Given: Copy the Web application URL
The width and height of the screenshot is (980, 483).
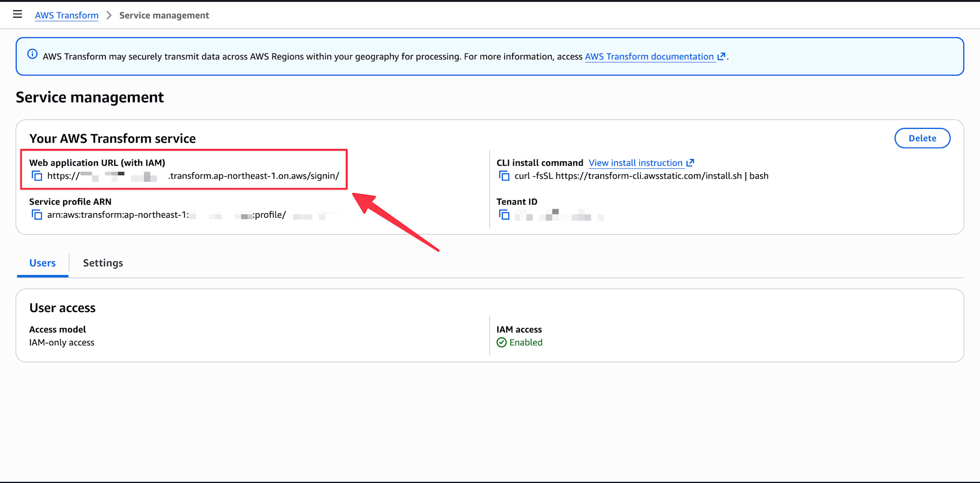Looking at the screenshot, I should point(37,176).
